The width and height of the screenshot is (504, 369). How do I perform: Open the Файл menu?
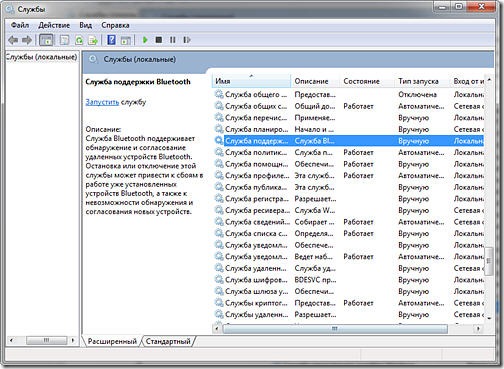pyautogui.click(x=20, y=25)
